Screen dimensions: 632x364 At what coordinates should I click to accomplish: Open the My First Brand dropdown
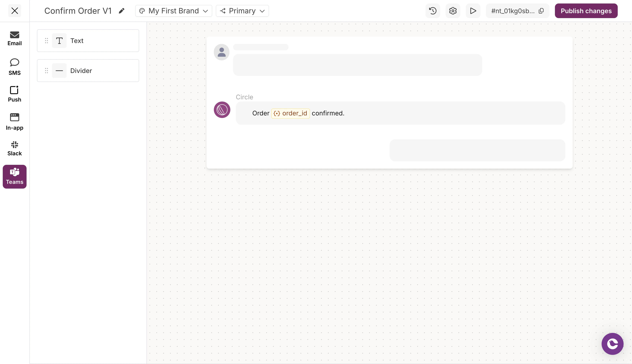[x=173, y=11]
